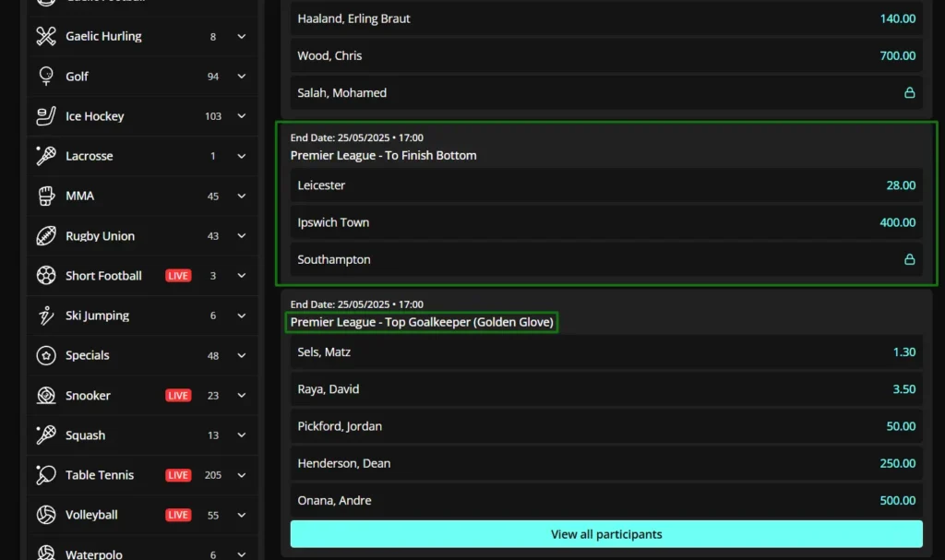Click the Leicester team name
This screenshot has height=560, width=945.
click(321, 185)
